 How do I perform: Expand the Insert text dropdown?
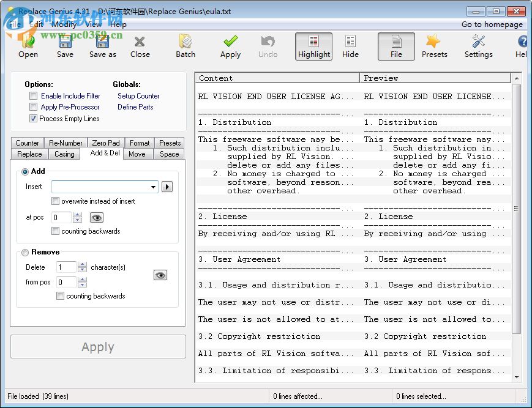[153, 187]
